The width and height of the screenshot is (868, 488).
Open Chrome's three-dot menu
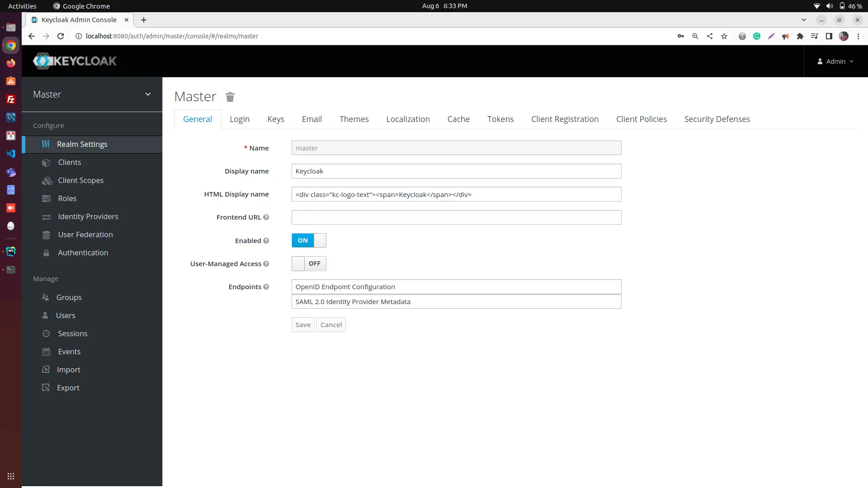coord(858,36)
